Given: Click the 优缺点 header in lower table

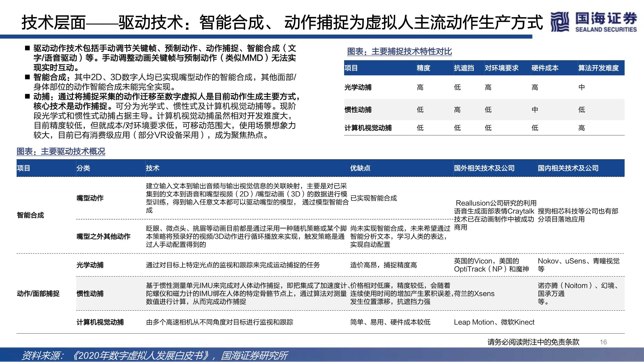Looking at the screenshot, I should pos(360,168).
